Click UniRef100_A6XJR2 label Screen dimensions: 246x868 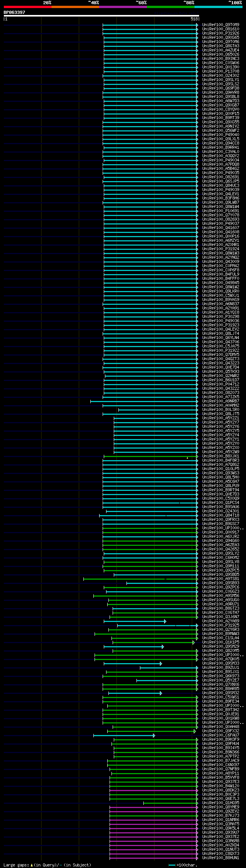221,537
